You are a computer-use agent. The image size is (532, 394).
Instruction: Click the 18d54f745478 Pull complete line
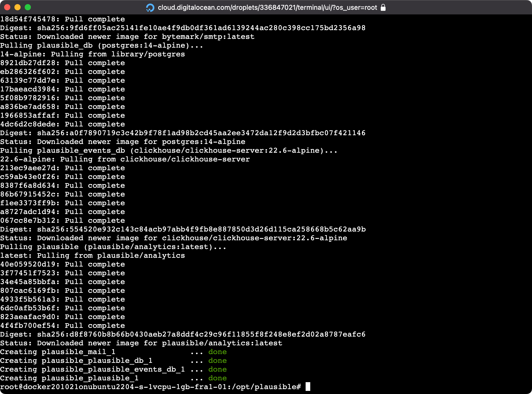pyautogui.click(x=63, y=19)
